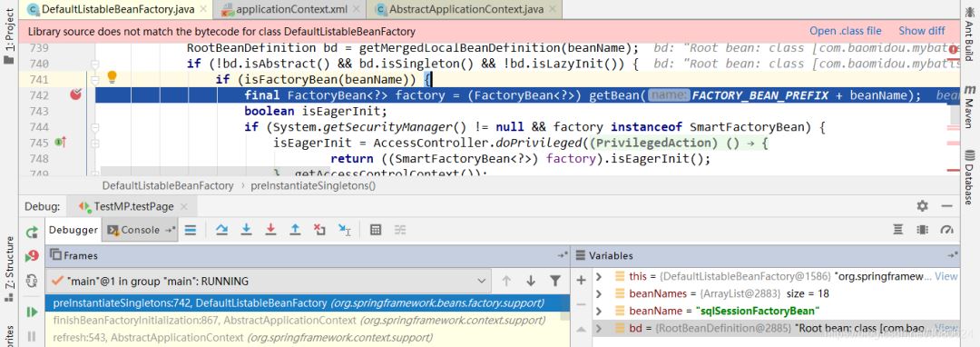Toggle the breakpoint on line 742
The width and height of the screenshot is (980, 347).
click(75, 95)
